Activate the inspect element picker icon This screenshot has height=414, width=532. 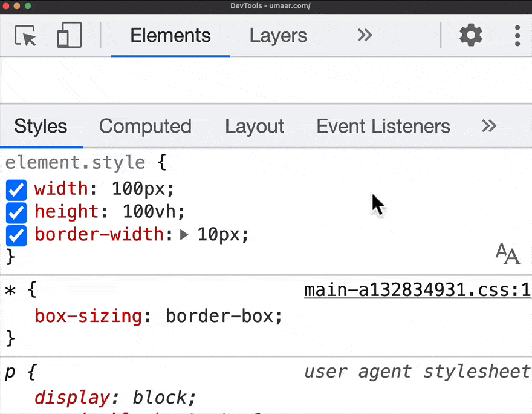25,35
